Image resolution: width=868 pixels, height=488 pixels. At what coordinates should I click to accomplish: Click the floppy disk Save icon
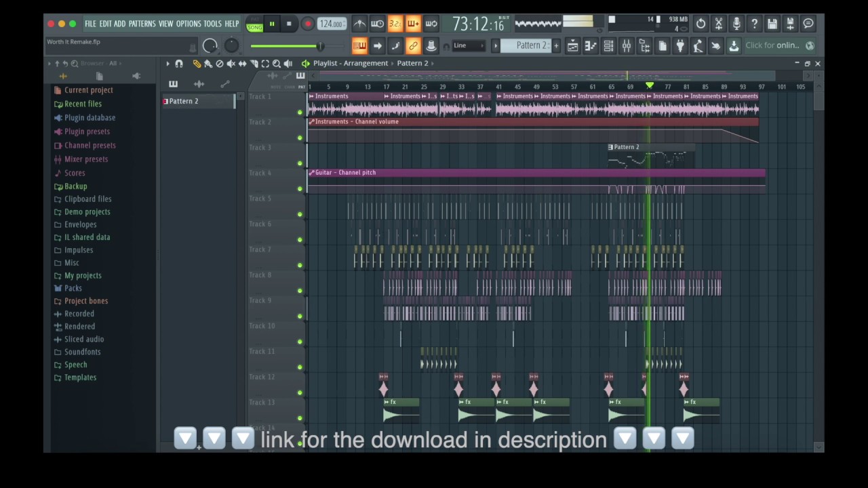tap(772, 24)
